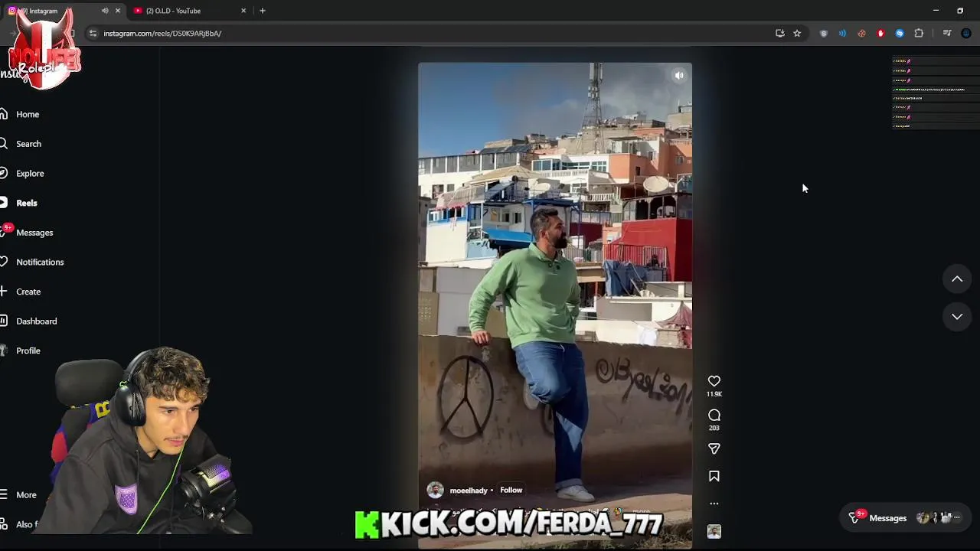
Task: Click the install app icon in address bar
Action: (779, 34)
